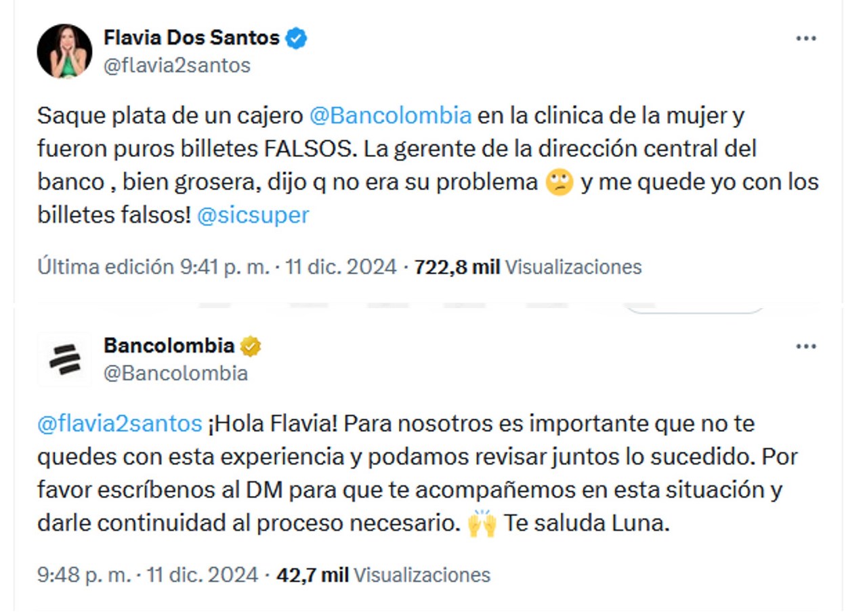Click the rolling eyes emoji in Flavia's tweet
Viewport: 867px width, 616px height.
(559, 183)
